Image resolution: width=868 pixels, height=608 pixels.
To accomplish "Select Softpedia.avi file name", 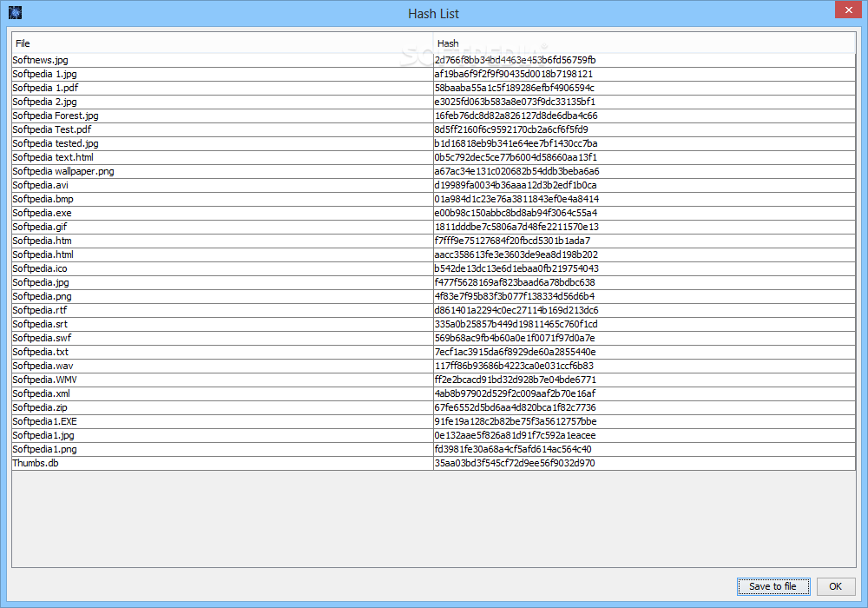I will click(41, 185).
